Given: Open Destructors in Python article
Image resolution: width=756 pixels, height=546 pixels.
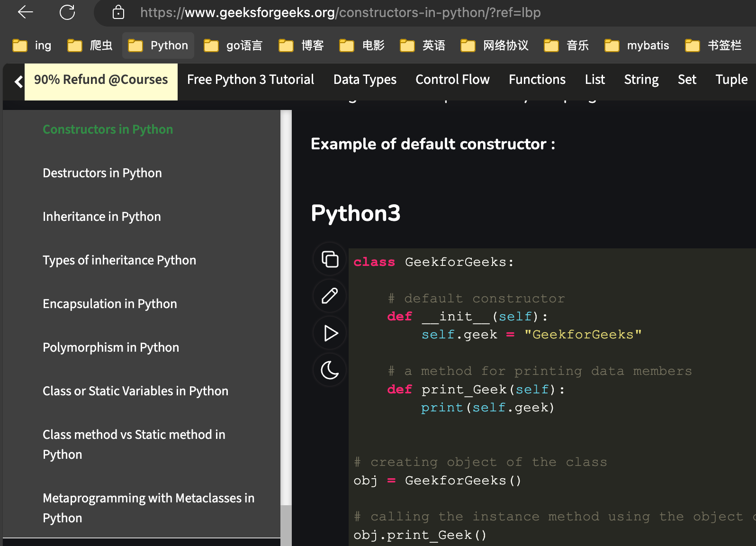Looking at the screenshot, I should [x=102, y=173].
